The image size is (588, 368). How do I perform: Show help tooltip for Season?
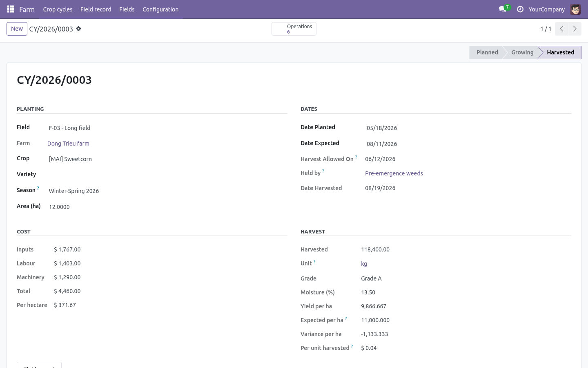click(38, 188)
